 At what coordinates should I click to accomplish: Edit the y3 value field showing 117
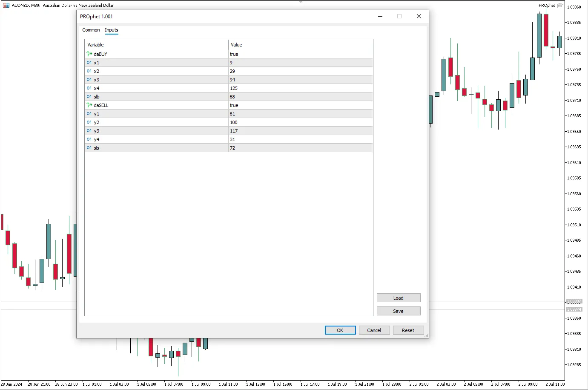click(301, 131)
